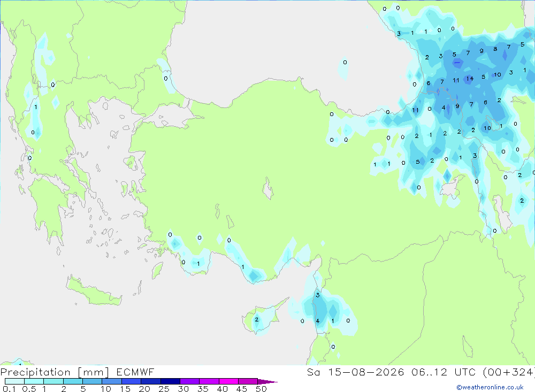Image resolution: width=535 pixels, height=392 pixels.
Task: Select the 5–10 mm legend color swatch
Action: click(93, 381)
